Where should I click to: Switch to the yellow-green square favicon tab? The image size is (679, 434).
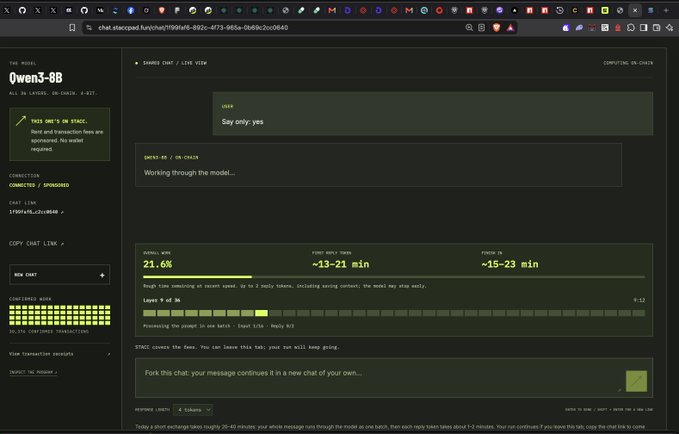pyautogui.click(x=605, y=10)
